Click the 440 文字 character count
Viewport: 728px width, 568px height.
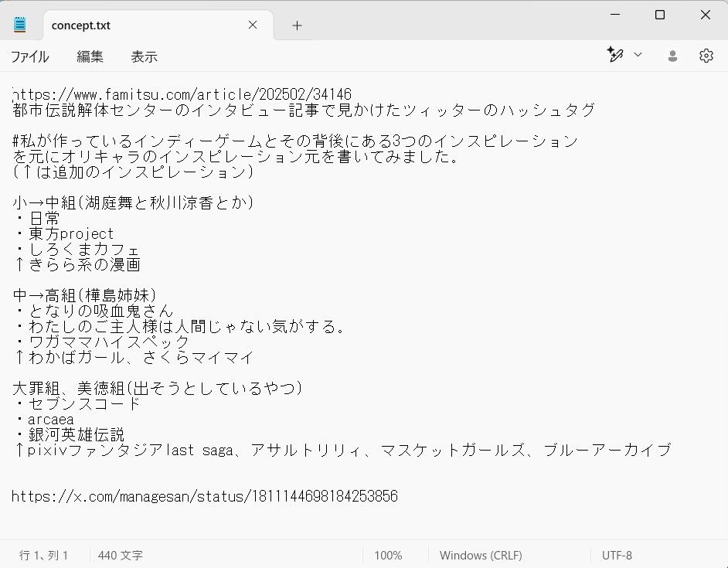121,556
